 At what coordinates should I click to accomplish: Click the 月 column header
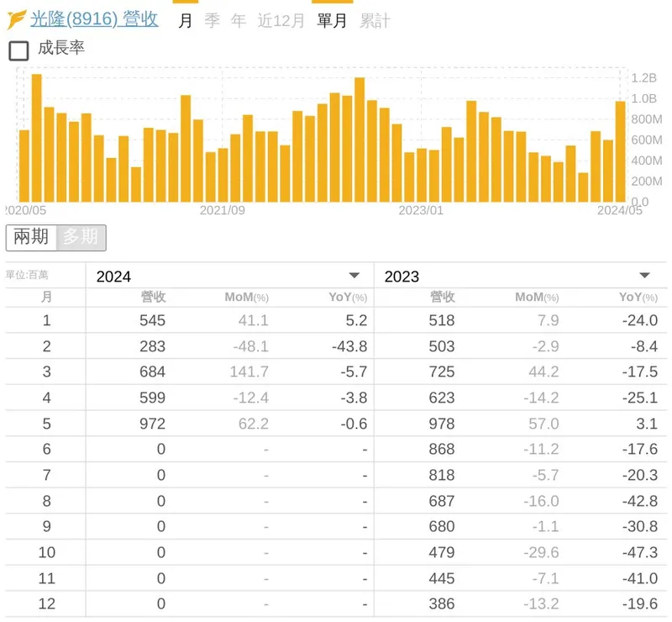pos(46,297)
